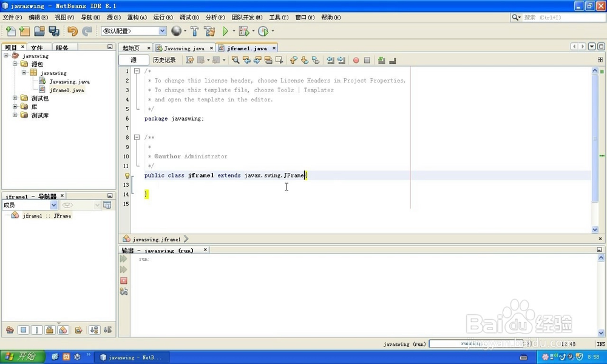Screen dimensions: 607x364
Task: Collapse the Javadoc fold at line 8
Action: (x=137, y=137)
